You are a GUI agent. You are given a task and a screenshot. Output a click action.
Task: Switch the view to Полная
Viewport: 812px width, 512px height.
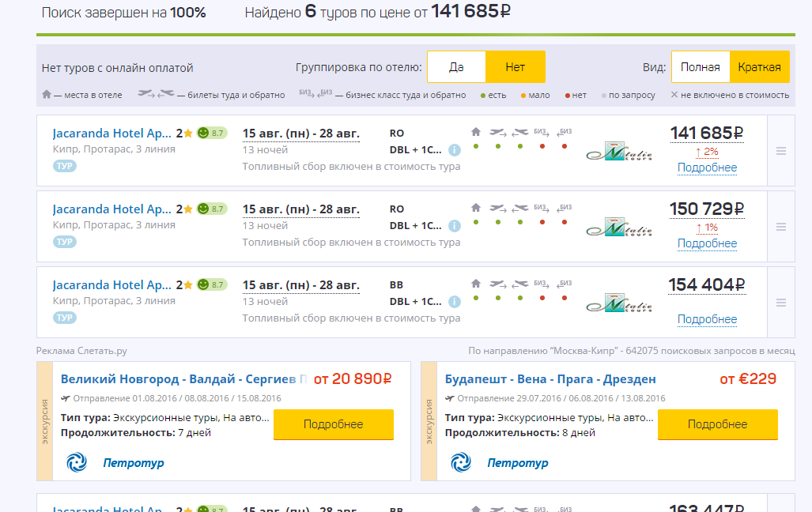700,67
